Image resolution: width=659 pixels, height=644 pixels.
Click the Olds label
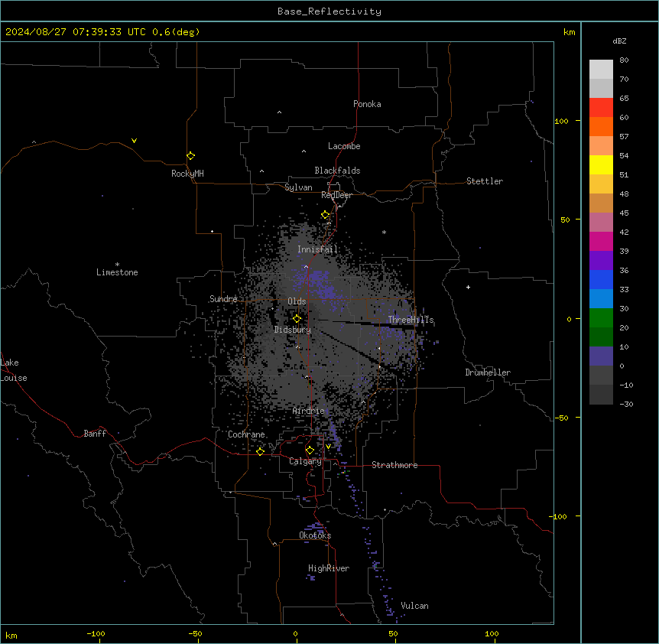297,301
